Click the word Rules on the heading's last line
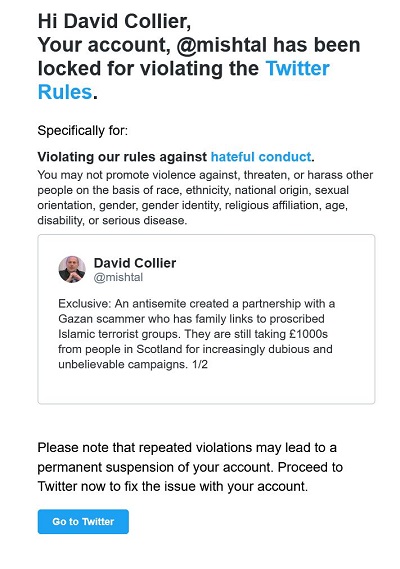 point(65,92)
